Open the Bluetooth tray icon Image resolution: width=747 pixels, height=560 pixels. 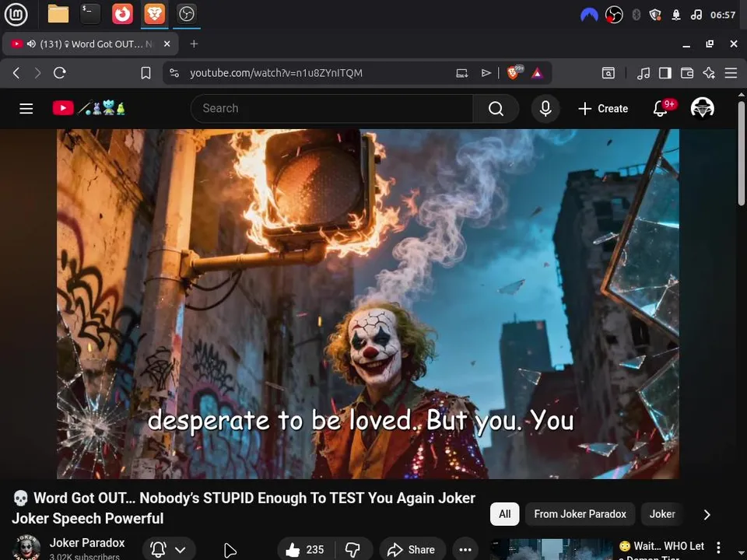tap(636, 15)
